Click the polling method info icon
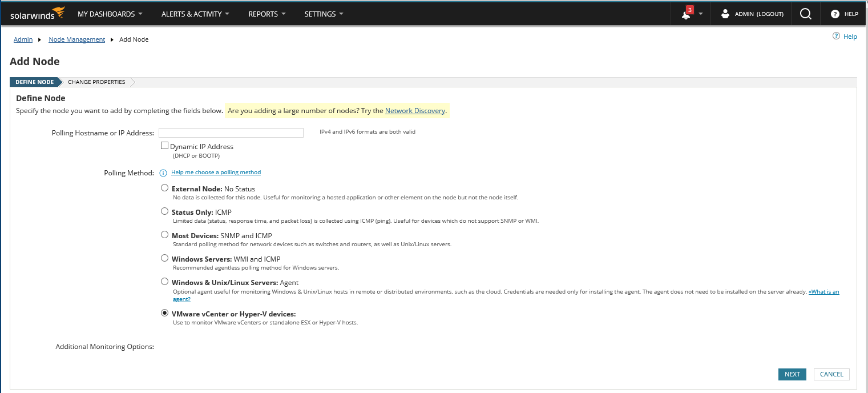Screen dimensions: 868x393 [163, 173]
